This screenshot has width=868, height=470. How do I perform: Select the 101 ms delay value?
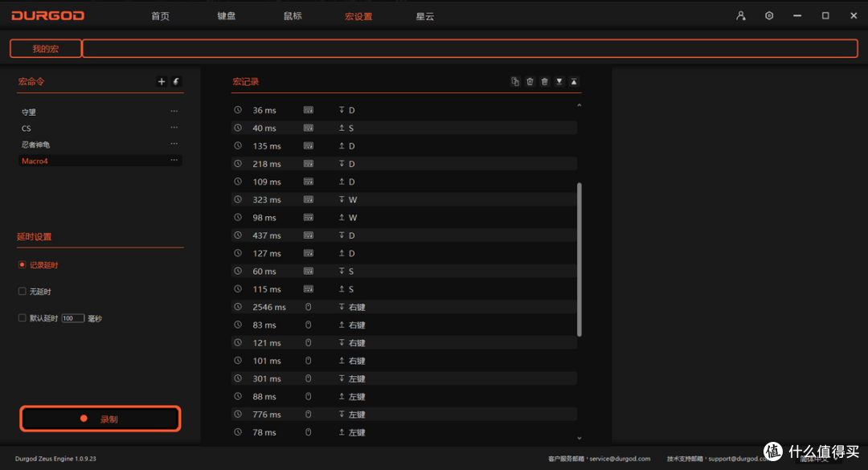click(267, 361)
